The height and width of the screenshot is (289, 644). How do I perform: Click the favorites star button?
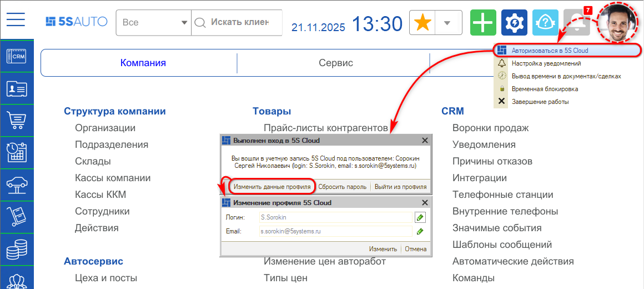pos(422,23)
